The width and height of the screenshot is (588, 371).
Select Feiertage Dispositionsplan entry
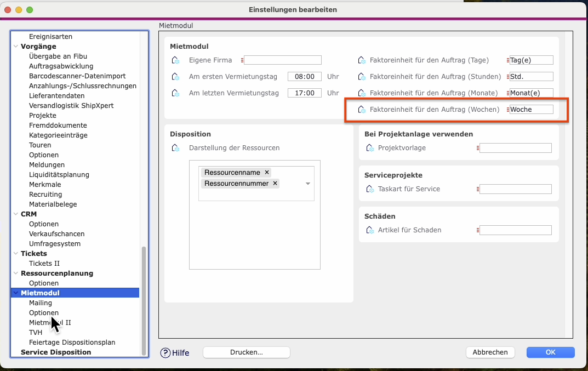[72, 342]
